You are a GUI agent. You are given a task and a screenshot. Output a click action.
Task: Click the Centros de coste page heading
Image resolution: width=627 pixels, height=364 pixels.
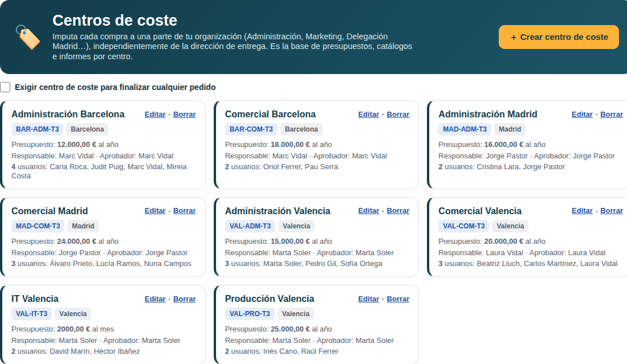[115, 21]
